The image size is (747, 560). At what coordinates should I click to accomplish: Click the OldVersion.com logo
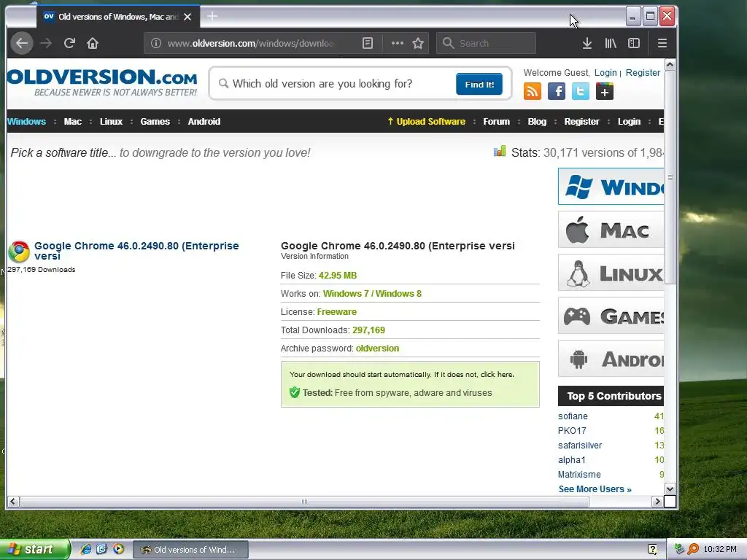coord(102,82)
